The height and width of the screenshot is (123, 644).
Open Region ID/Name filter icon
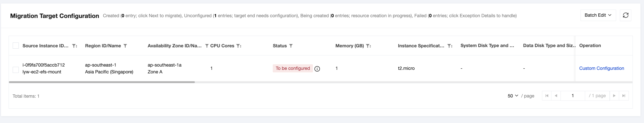pyautogui.click(x=125, y=46)
